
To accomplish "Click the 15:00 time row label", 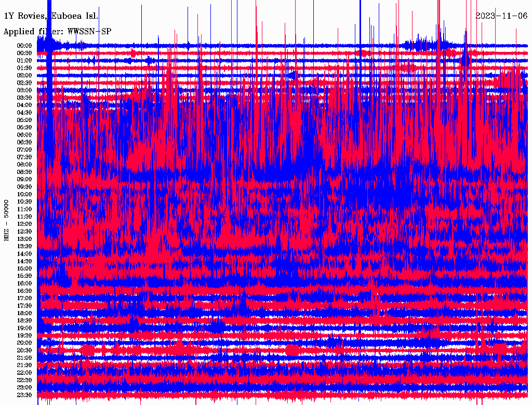I will [24, 268].
